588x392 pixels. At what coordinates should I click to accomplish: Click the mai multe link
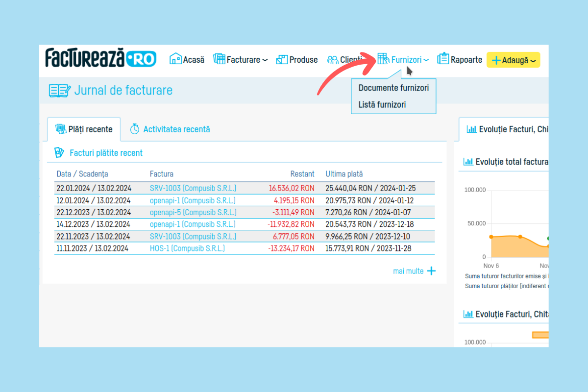408,271
